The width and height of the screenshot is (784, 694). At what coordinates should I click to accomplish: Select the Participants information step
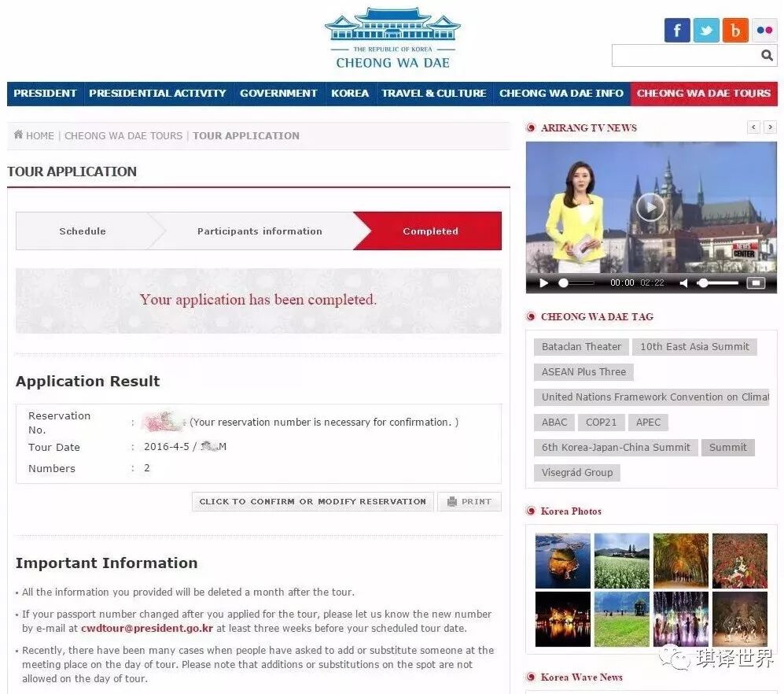click(259, 231)
